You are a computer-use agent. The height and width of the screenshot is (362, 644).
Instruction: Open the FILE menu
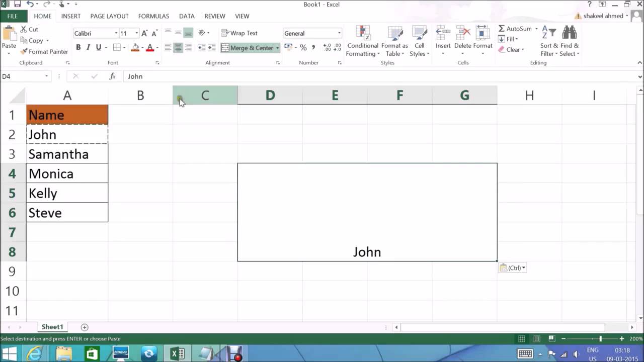click(x=13, y=16)
